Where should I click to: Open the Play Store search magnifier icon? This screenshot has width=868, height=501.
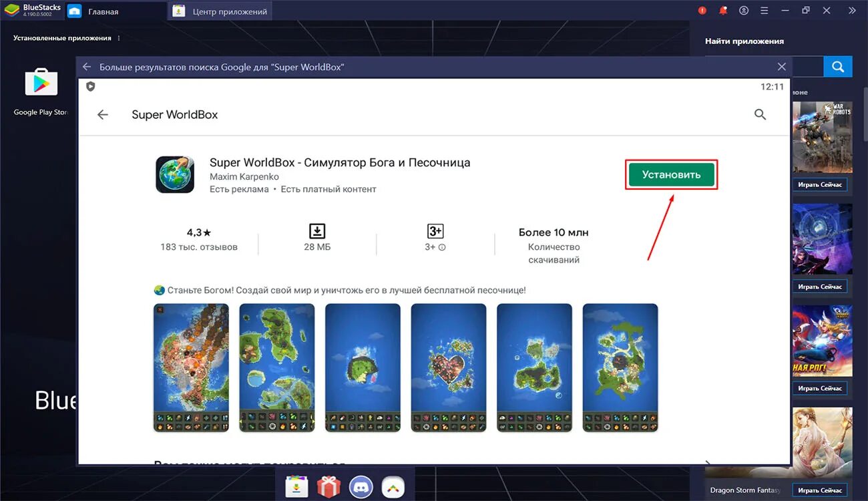tap(760, 115)
